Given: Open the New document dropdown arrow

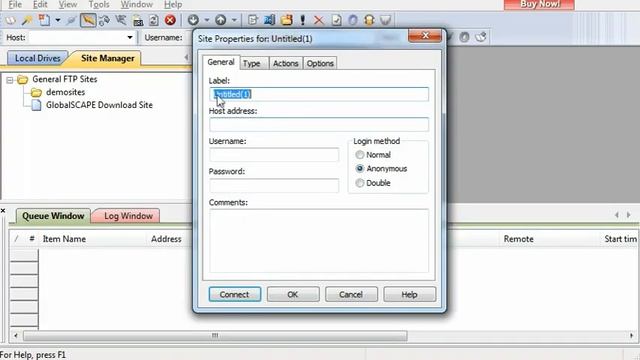Looking at the screenshot, I should [x=58, y=20].
